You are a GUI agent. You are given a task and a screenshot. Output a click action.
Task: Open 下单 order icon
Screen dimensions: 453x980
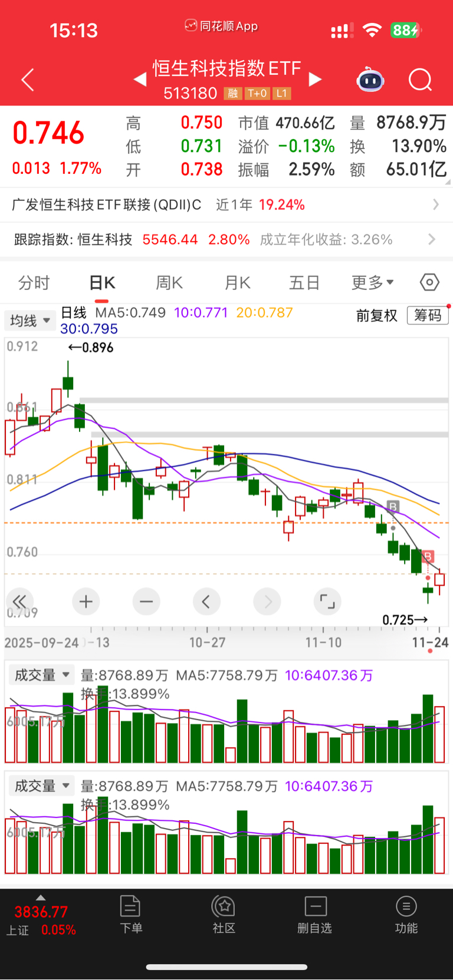(131, 915)
